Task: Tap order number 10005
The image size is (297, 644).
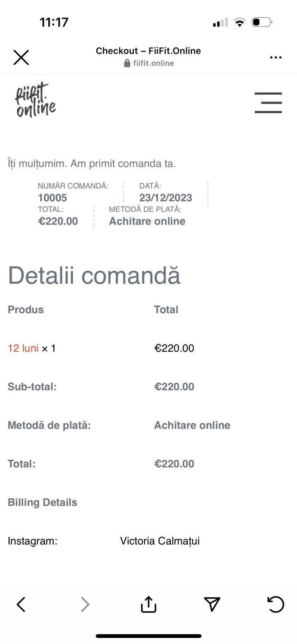Action: point(52,198)
